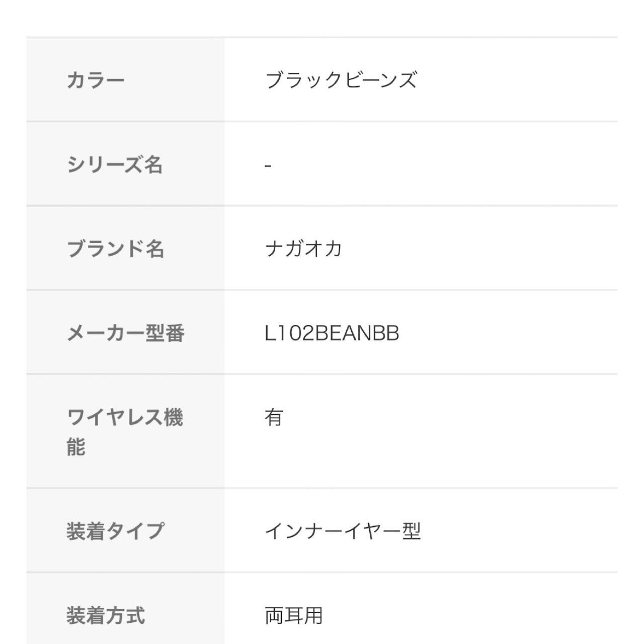
Task: Click empty area right of ブラックビーンズ
Action: click(x=518, y=80)
